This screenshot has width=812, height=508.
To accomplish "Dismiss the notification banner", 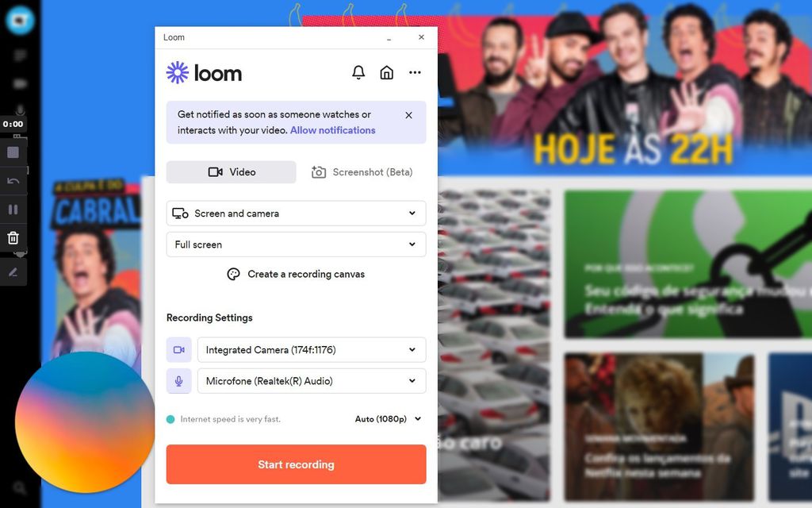I will click(408, 115).
